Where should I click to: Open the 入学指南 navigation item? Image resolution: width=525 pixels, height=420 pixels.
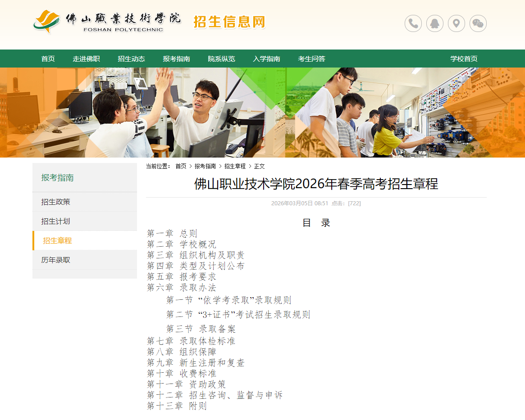pos(267,59)
